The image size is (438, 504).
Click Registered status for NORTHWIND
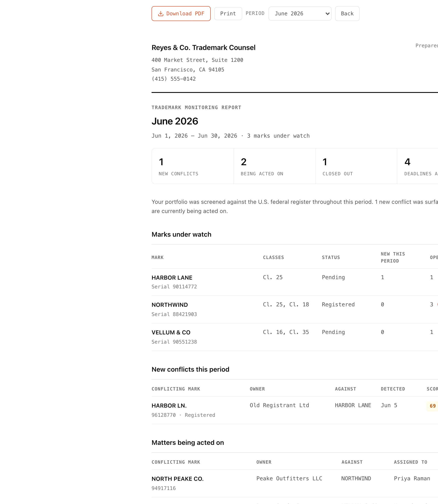click(x=338, y=305)
